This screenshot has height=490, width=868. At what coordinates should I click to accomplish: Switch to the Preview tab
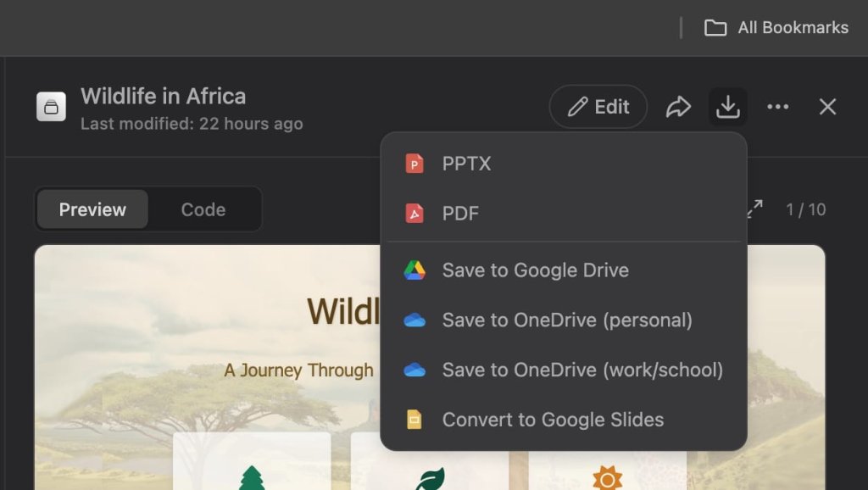tap(92, 209)
